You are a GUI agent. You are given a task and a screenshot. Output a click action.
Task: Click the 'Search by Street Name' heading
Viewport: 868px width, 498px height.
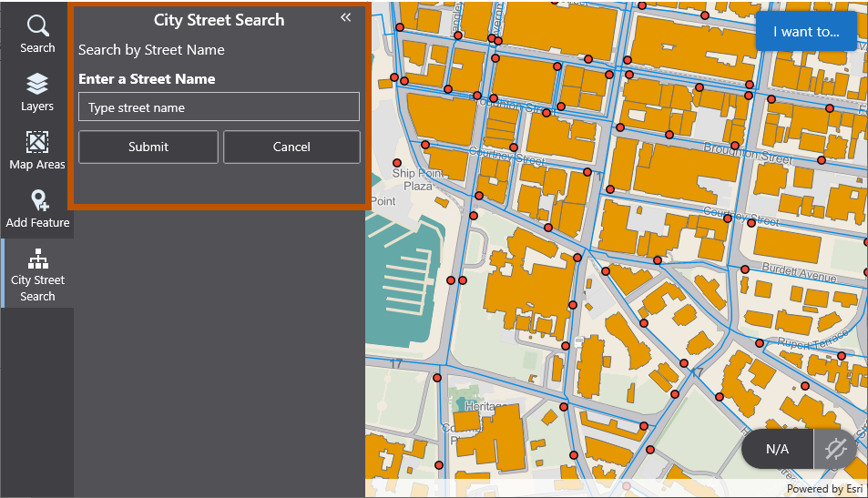pos(151,50)
